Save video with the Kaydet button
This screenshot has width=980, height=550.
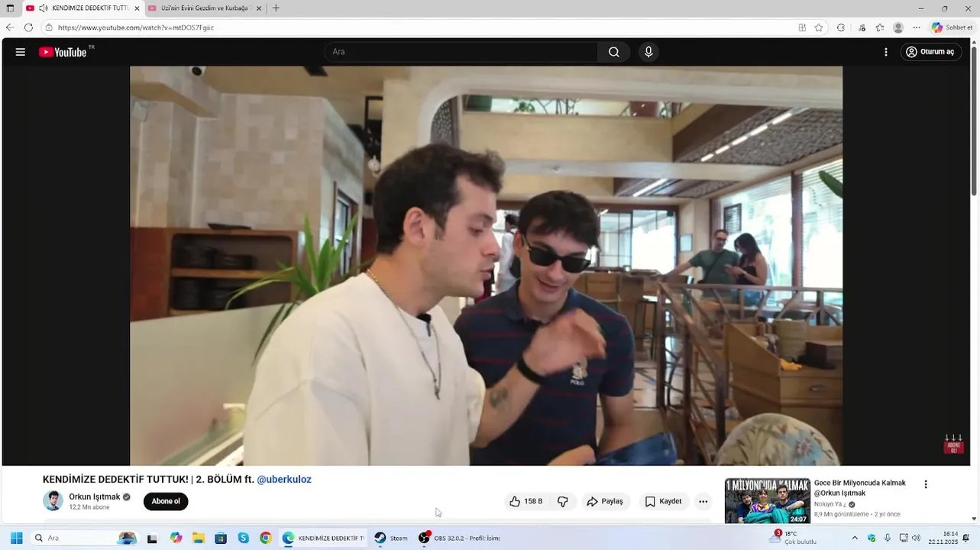pyautogui.click(x=663, y=502)
